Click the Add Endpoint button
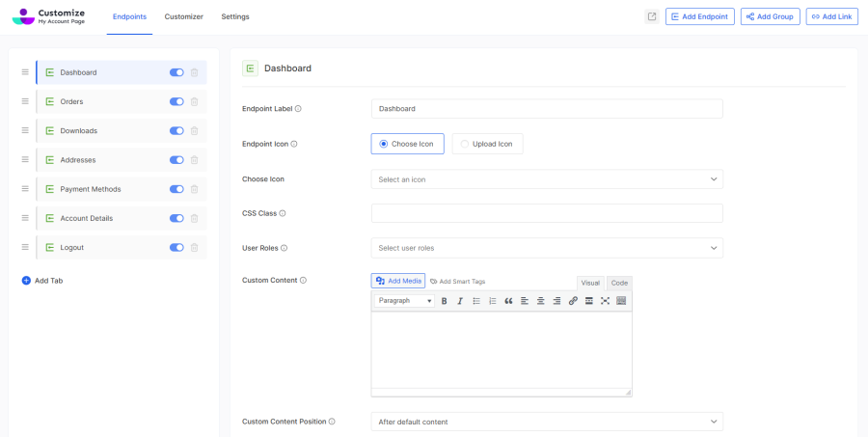The width and height of the screenshot is (868, 437). (x=699, y=16)
